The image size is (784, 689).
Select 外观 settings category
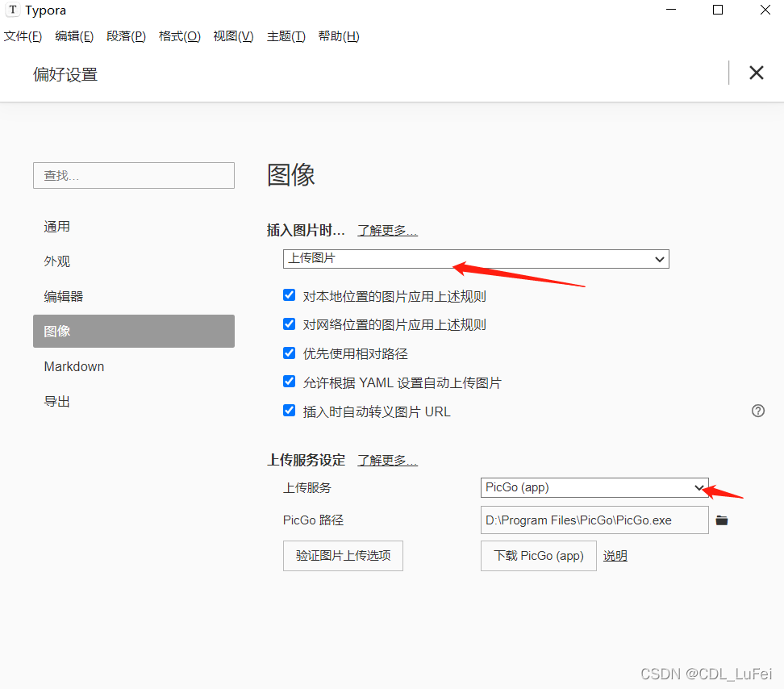[x=134, y=261]
